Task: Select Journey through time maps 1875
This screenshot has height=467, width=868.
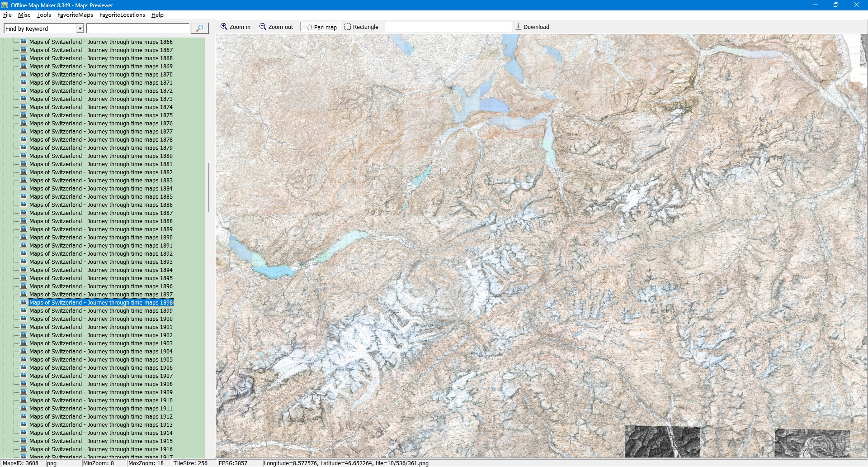Action: (x=101, y=115)
